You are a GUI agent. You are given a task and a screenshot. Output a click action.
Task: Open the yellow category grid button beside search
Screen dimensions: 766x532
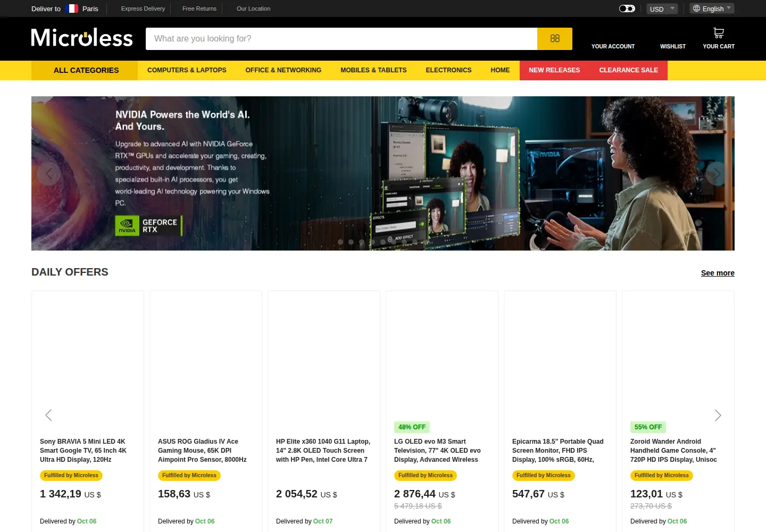555,39
